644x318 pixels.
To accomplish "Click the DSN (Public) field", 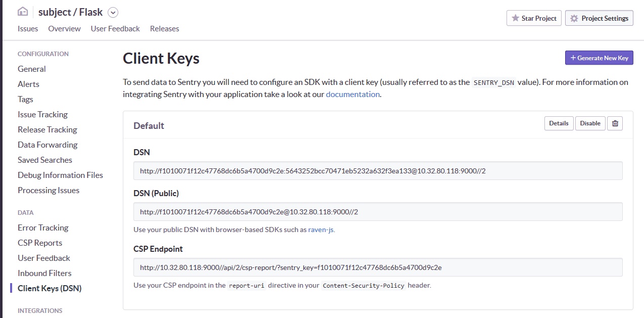I will click(378, 212).
